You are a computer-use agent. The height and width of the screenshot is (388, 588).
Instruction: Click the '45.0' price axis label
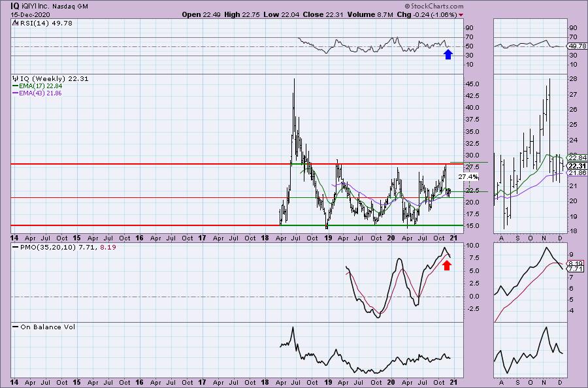coord(472,84)
